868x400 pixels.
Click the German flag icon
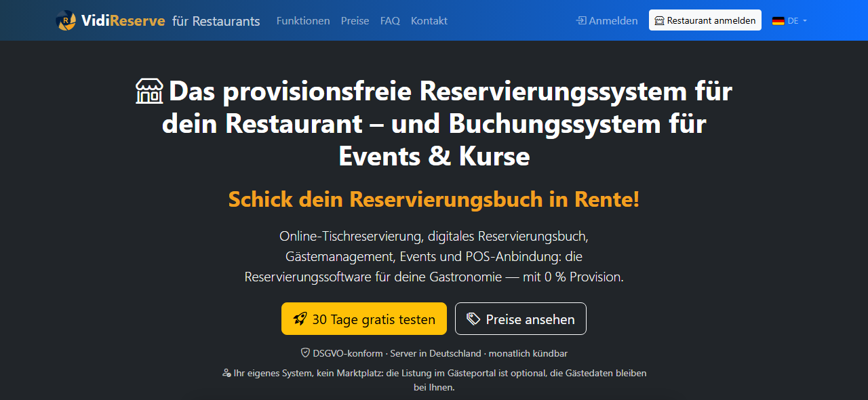[x=778, y=21]
